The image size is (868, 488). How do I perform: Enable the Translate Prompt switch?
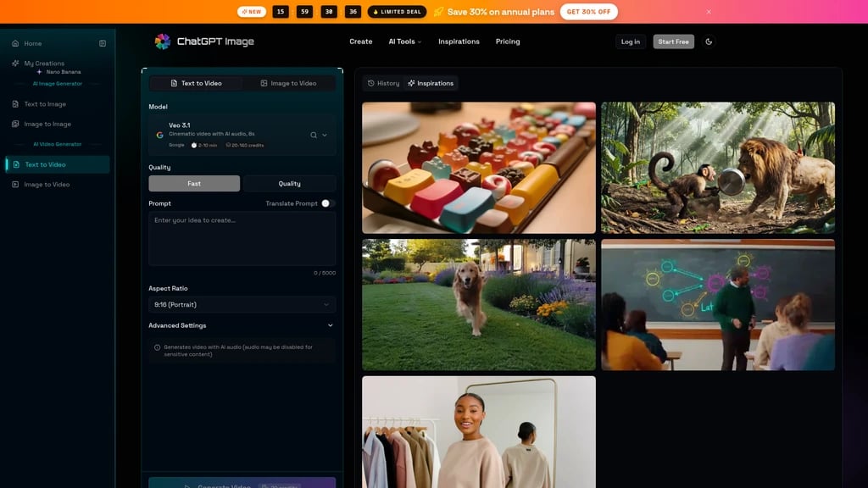[328, 203]
